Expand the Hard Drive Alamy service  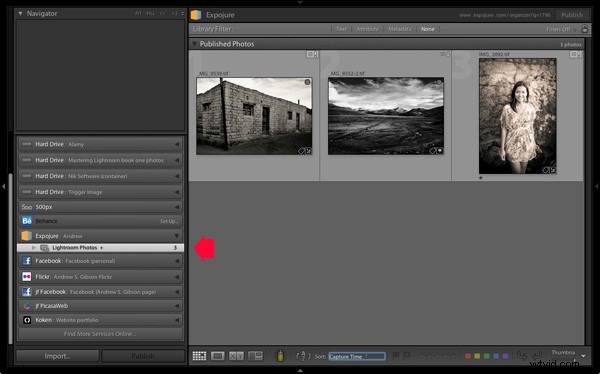tap(176, 144)
